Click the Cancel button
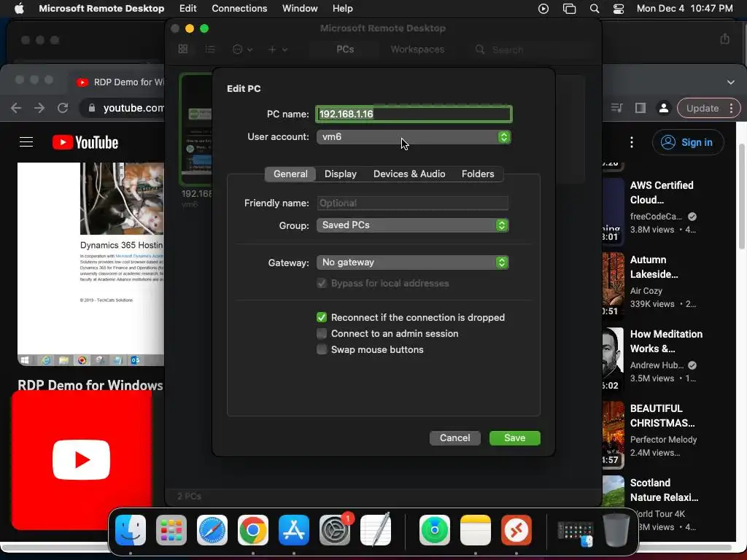The width and height of the screenshot is (747, 560). coord(455,438)
